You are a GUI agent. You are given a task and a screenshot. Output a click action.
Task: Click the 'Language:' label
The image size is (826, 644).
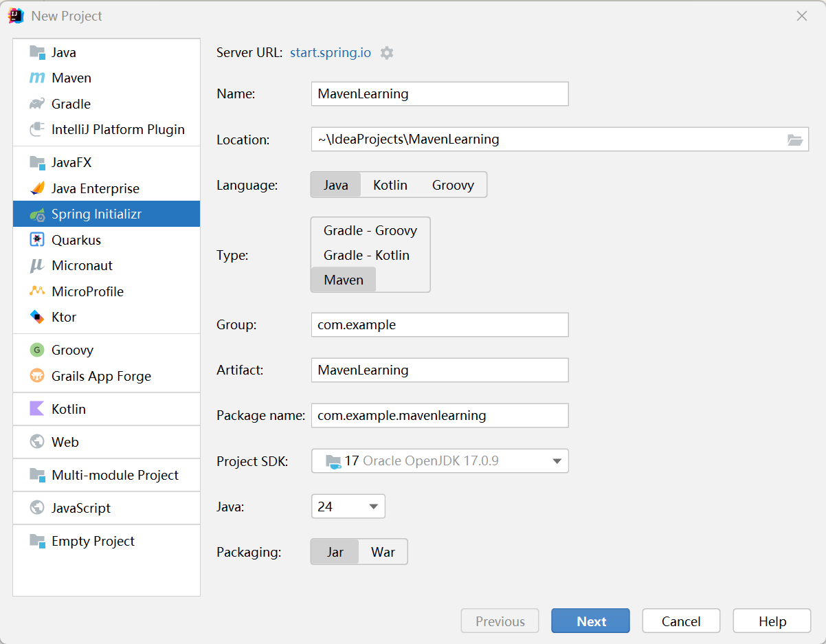click(247, 185)
